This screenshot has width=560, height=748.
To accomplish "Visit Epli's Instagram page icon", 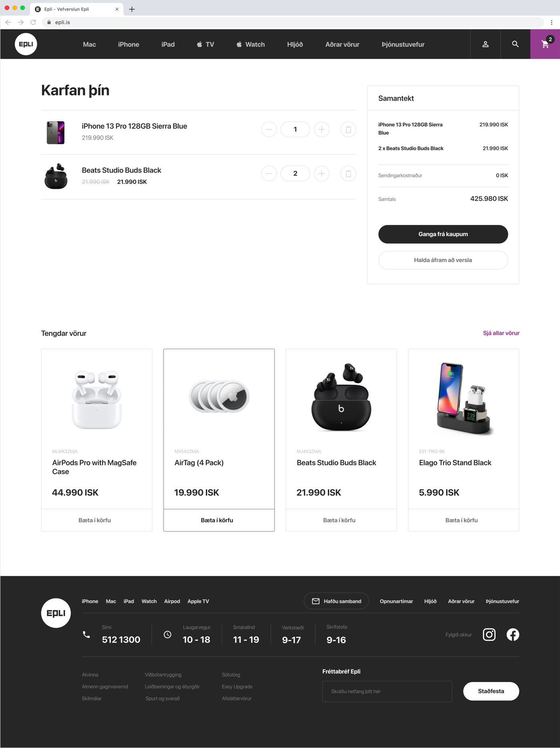I will pyautogui.click(x=489, y=634).
